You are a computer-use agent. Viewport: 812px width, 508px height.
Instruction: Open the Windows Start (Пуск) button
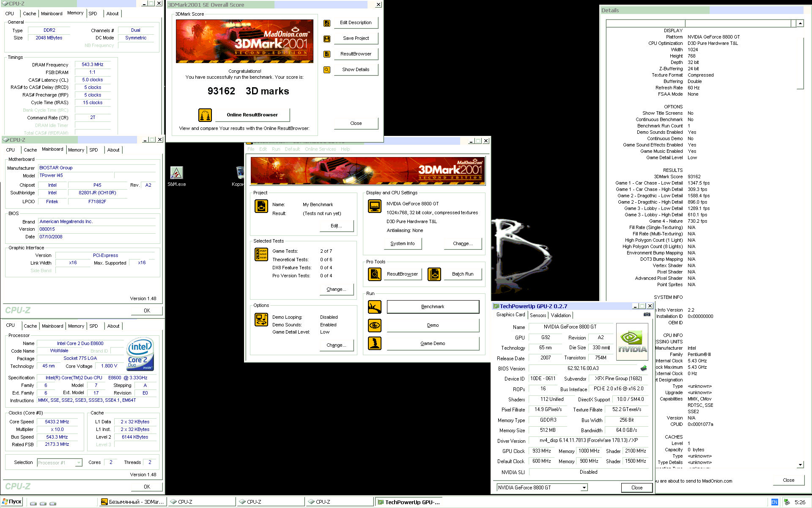pyautogui.click(x=12, y=502)
